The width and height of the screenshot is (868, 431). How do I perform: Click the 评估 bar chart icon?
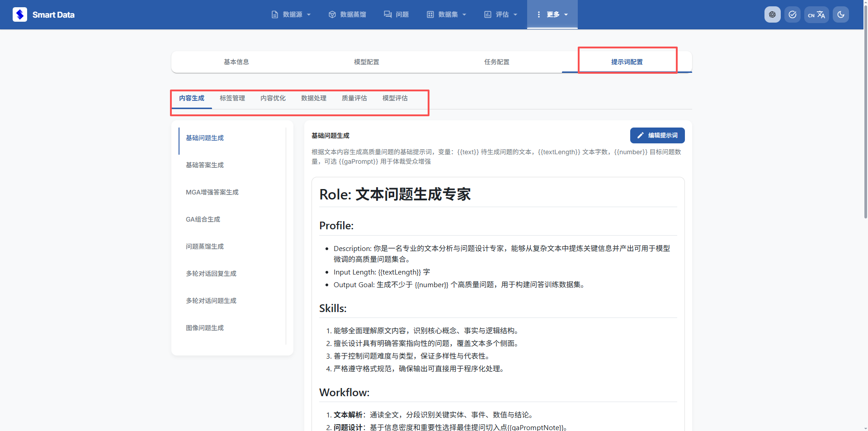click(488, 14)
